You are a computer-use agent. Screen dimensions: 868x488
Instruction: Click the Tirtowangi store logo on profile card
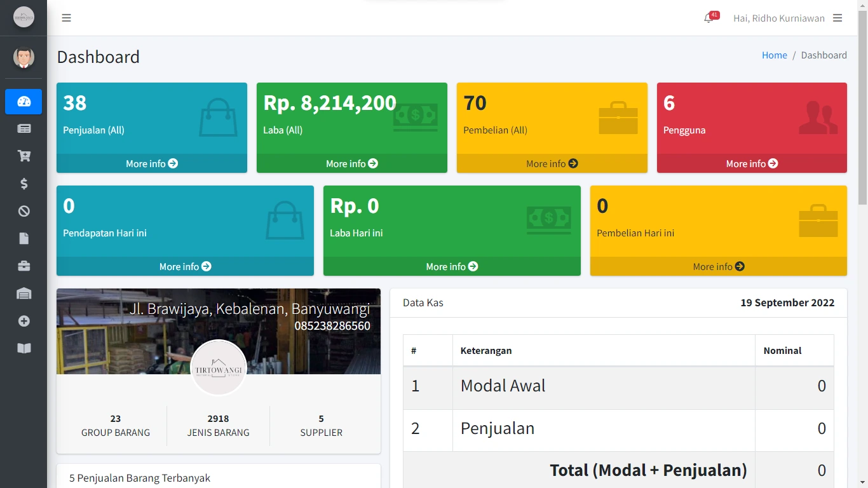click(x=219, y=368)
